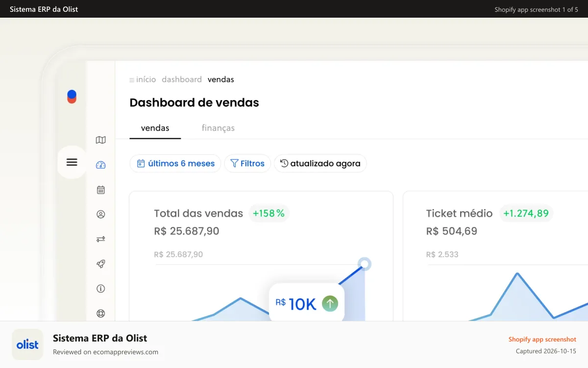The height and width of the screenshot is (368, 588).
Task: Open the user profile sidebar icon
Action: click(x=101, y=214)
